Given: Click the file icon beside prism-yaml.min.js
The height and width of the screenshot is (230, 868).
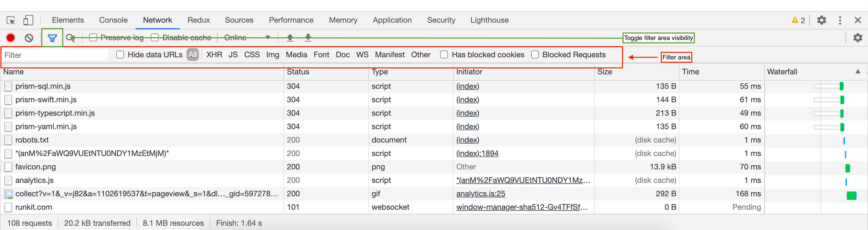Looking at the screenshot, I should pyautogui.click(x=8, y=127).
